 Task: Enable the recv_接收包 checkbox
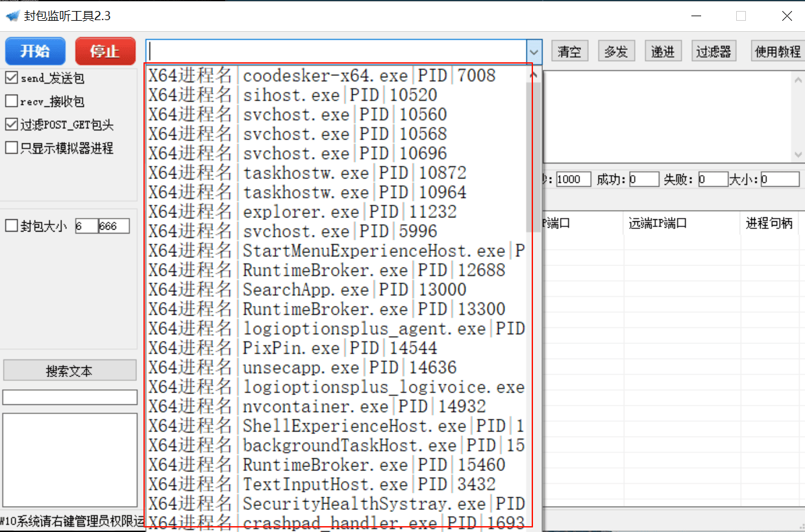(x=11, y=101)
